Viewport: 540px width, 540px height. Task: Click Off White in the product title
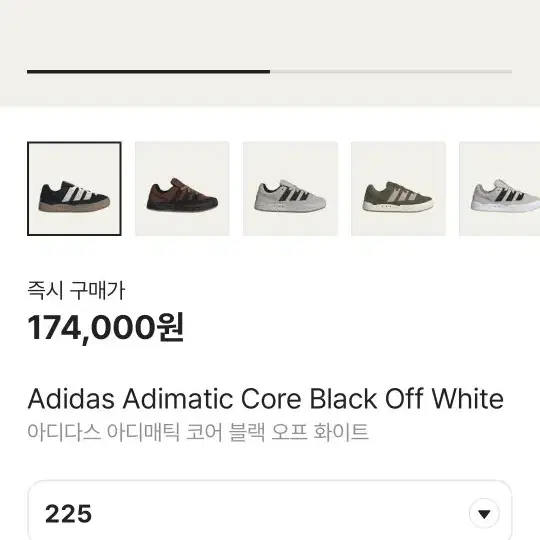point(444,399)
